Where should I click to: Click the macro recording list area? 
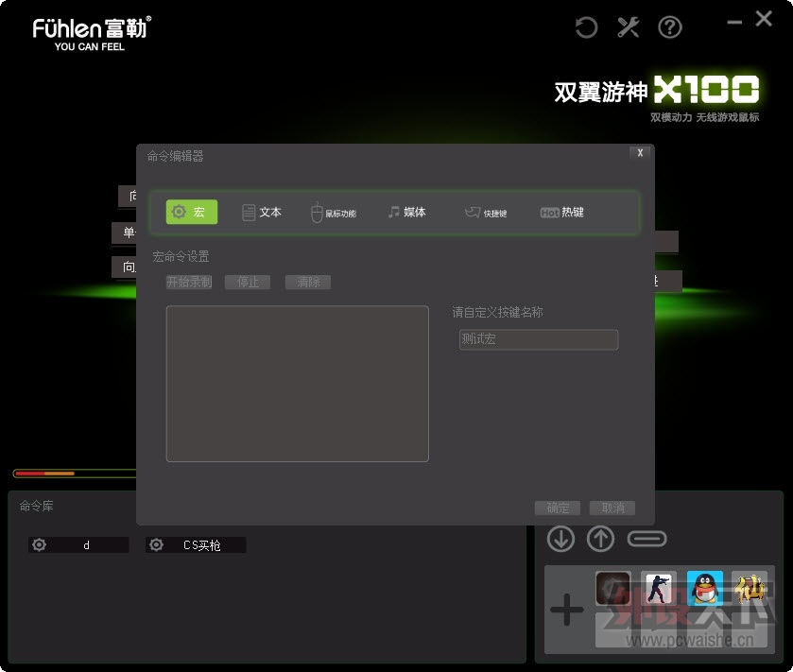(x=298, y=384)
